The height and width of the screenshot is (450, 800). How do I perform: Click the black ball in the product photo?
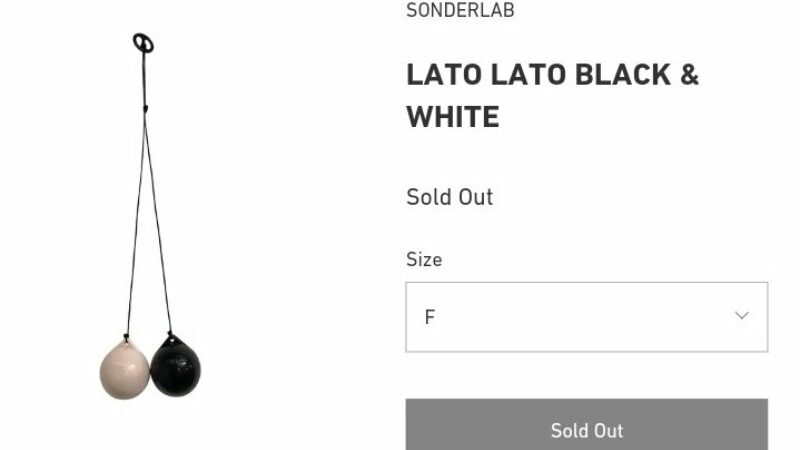(176, 365)
